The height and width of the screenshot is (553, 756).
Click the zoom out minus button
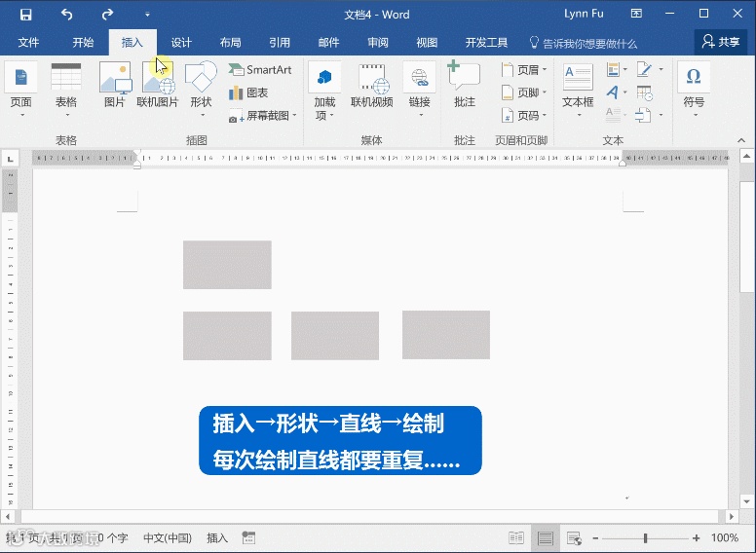tap(595, 538)
